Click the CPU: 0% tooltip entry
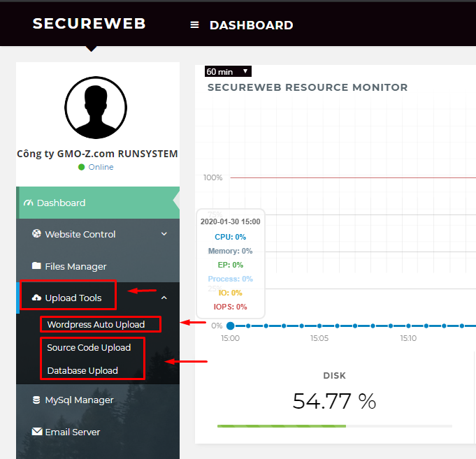The height and width of the screenshot is (459, 476). click(x=231, y=237)
